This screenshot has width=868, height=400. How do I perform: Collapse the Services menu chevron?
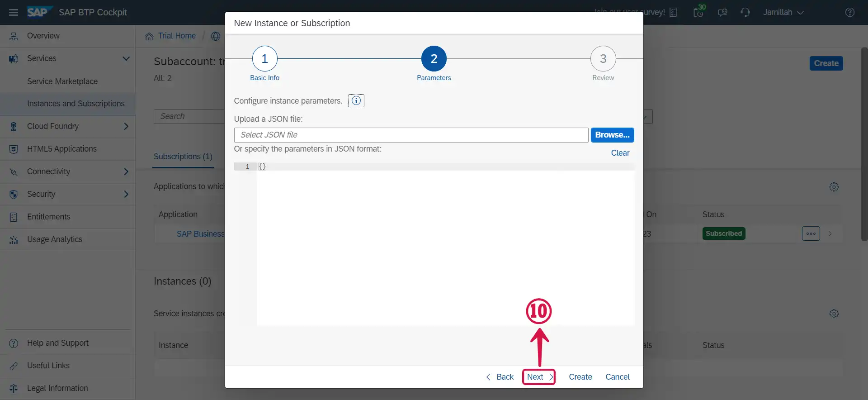click(x=126, y=58)
